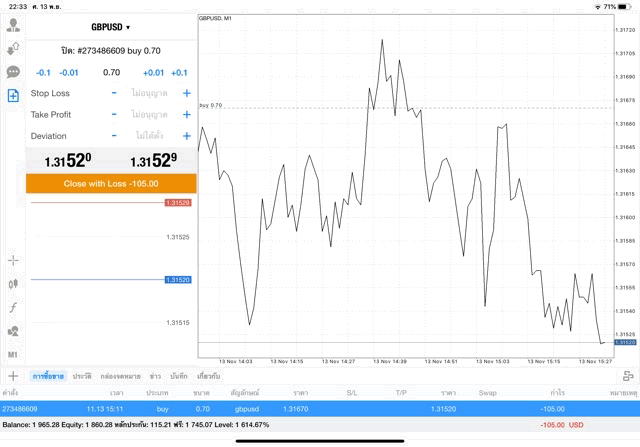Expand the GBPUSD symbol dropdown
This screenshot has height=447, width=640.
click(x=110, y=27)
